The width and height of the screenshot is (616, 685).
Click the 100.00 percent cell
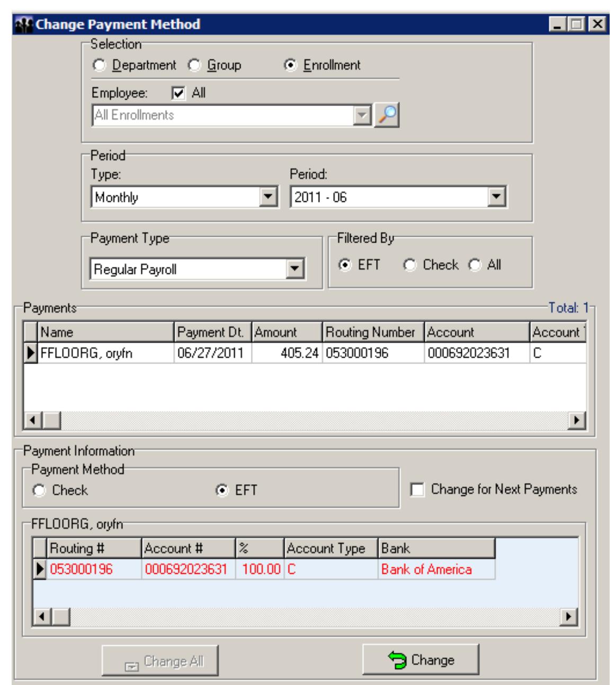point(260,570)
